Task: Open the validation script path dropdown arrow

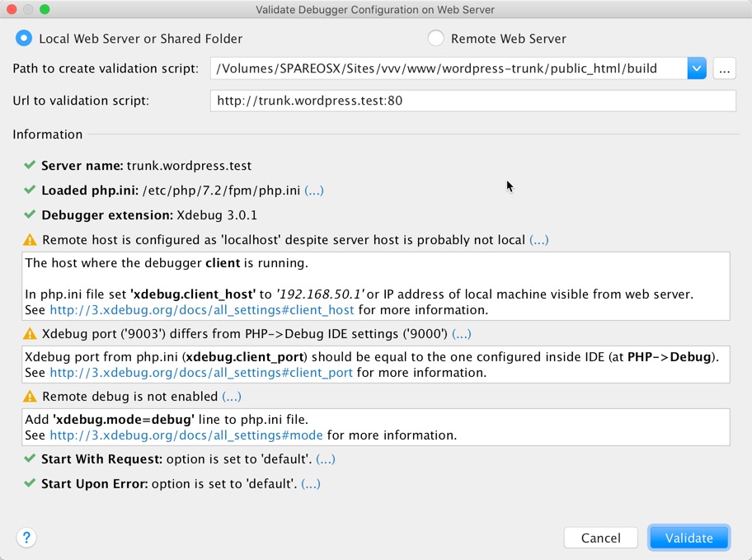Action: tap(697, 68)
